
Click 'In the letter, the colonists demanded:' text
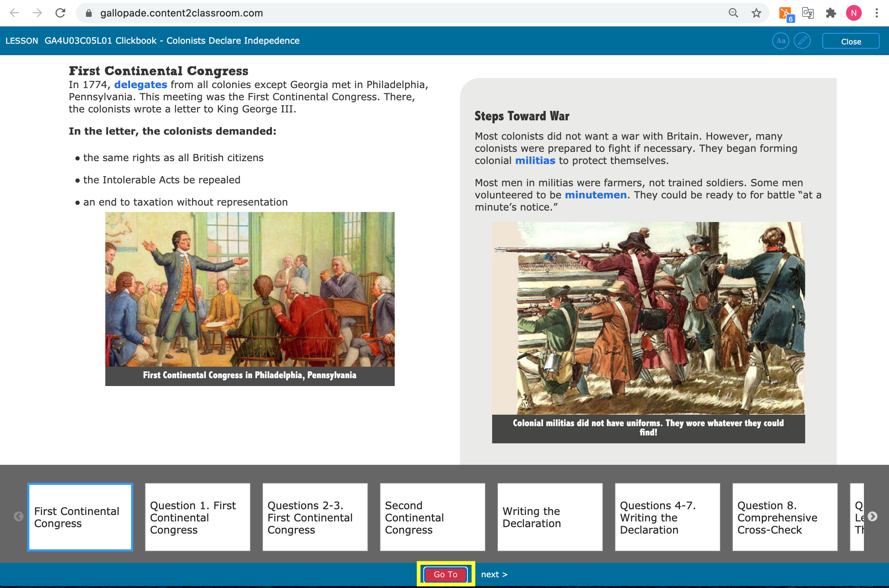[173, 131]
